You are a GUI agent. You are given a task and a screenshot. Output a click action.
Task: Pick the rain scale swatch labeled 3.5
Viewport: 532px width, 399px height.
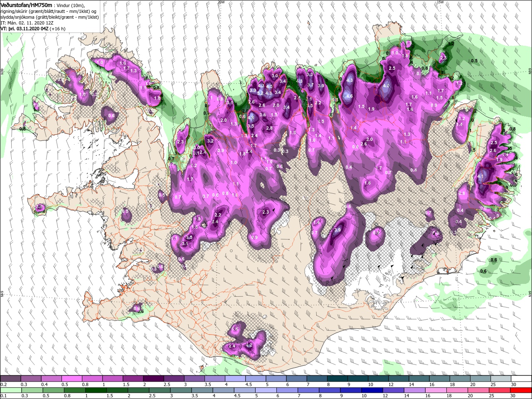pos(202,390)
